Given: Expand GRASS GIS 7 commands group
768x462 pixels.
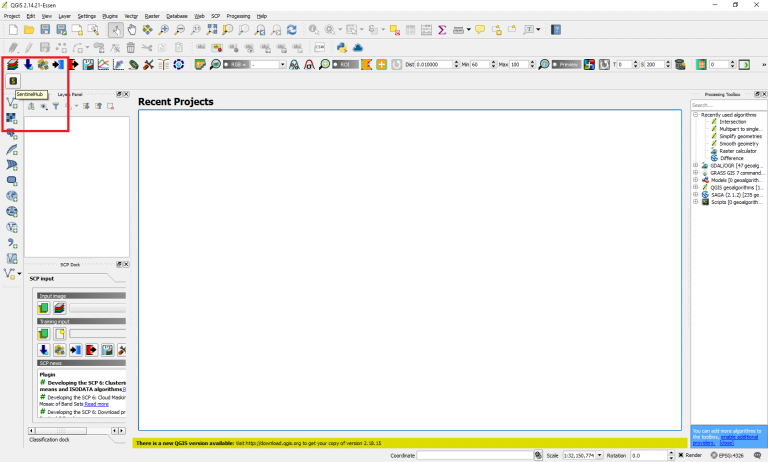Looking at the screenshot, I should (x=696, y=173).
